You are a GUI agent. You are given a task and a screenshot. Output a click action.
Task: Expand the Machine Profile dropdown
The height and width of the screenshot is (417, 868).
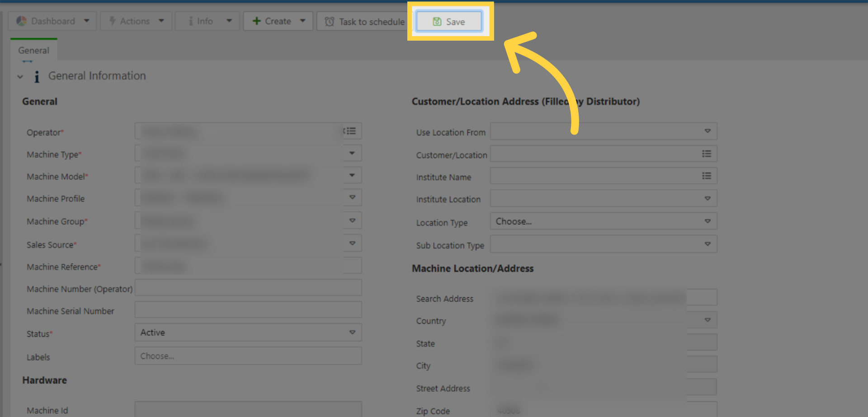click(352, 197)
